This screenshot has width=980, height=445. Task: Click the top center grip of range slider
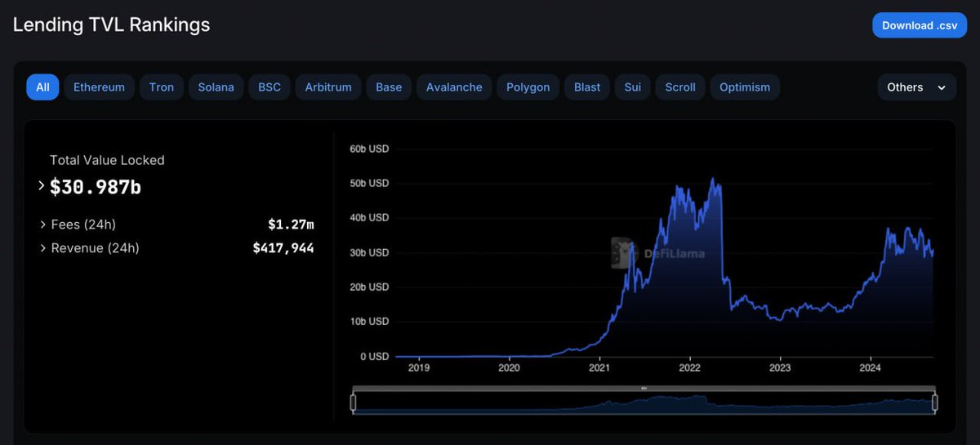(644, 387)
